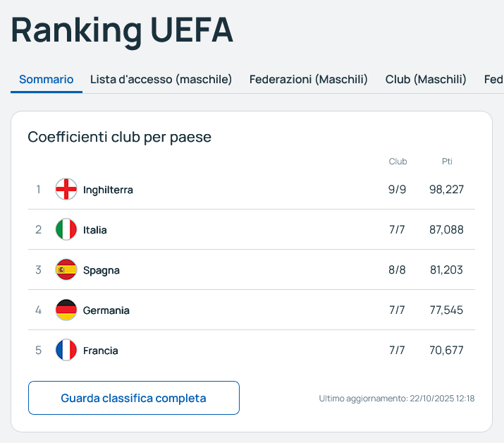Click the Spain flag icon
504x443 pixels.
66,269
